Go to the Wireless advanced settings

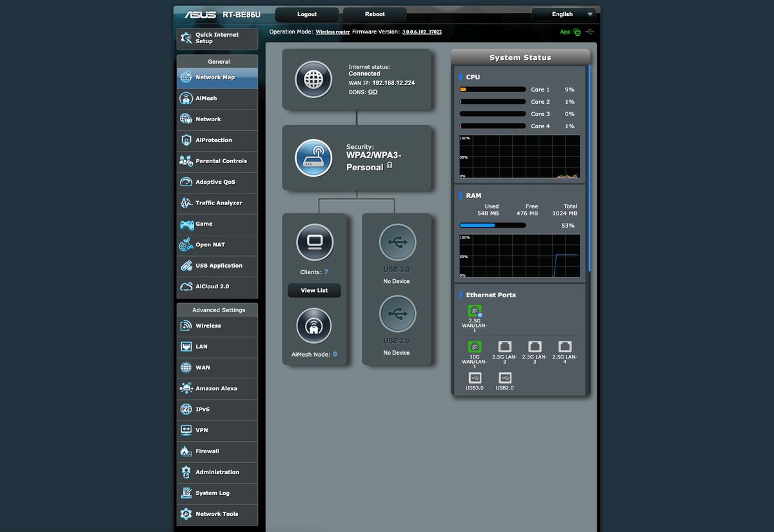[217, 326]
